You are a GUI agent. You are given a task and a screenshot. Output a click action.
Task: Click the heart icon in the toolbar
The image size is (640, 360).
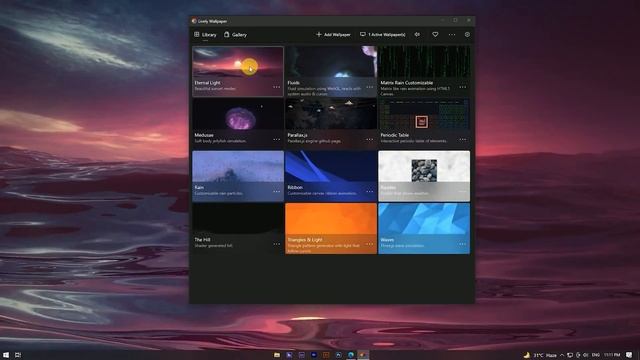[x=435, y=35]
